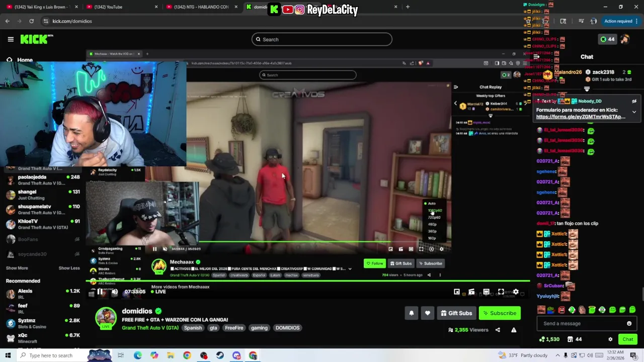The width and height of the screenshot is (644, 362).
Task: Open paolaojedda channel in sidebar
Action: click(x=43, y=180)
